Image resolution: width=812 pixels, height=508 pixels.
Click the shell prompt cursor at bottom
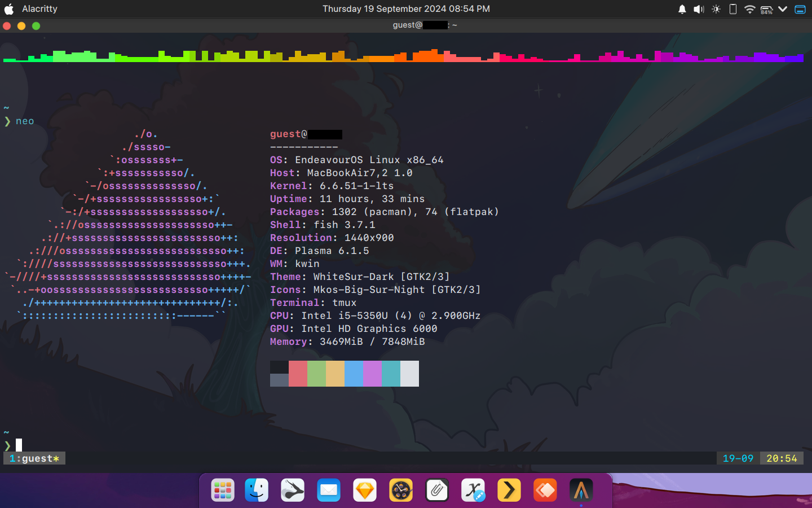tap(19, 445)
